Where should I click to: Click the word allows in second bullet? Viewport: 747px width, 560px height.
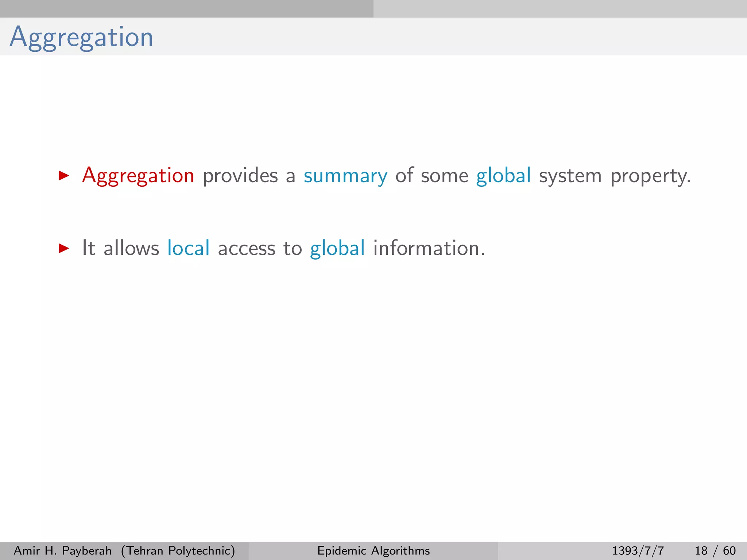click(131, 248)
